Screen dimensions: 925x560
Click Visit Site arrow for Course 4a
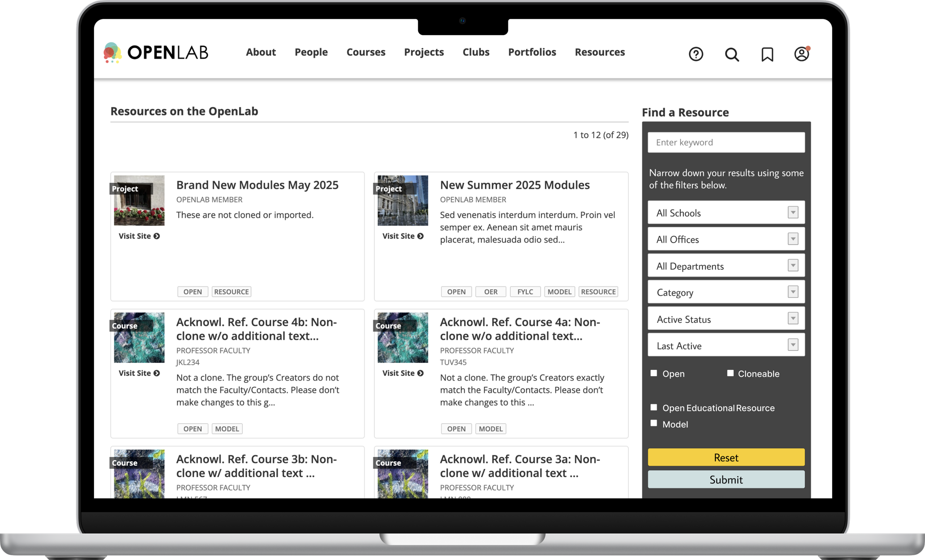tap(421, 373)
